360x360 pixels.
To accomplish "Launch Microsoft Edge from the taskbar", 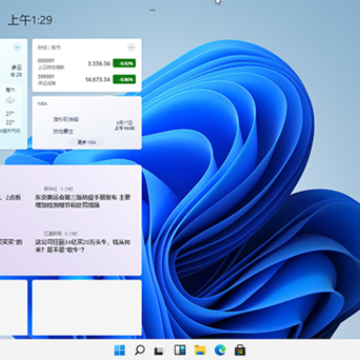I will pos(220,350).
